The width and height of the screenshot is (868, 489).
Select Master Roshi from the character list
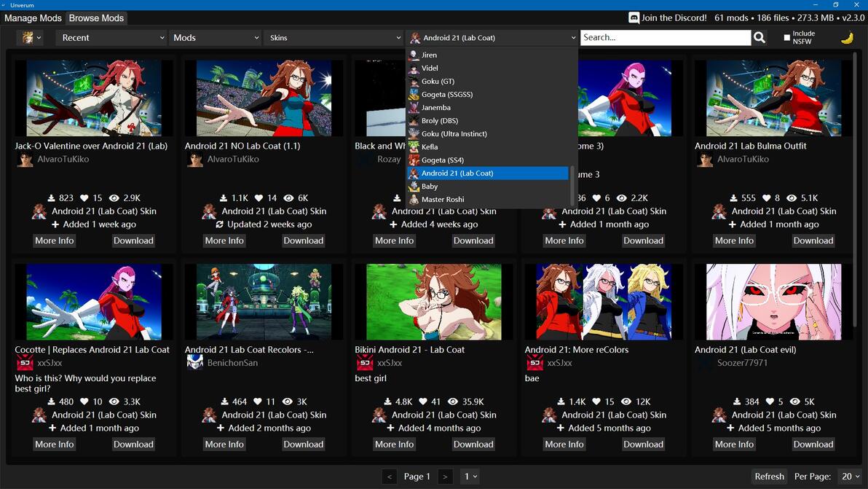pos(488,200)
